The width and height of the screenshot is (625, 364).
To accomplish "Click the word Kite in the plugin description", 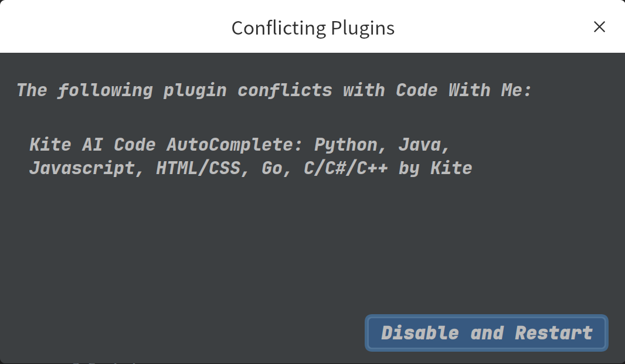I will pos(451,168).
